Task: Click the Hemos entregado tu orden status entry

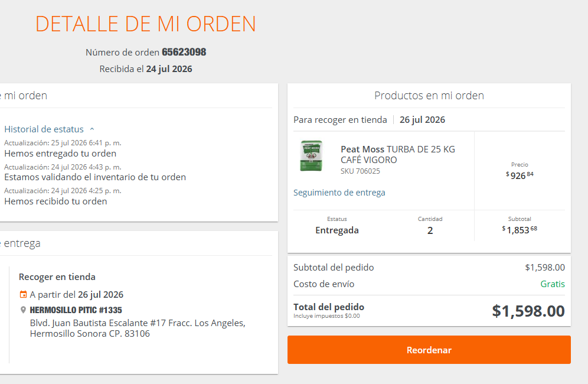Action: (x=60, y=154)
